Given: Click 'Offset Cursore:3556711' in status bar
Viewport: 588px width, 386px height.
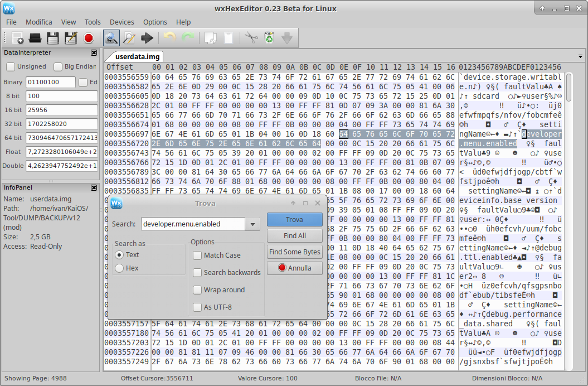Looking at the screenshot, I should click(x=157, y=379).
